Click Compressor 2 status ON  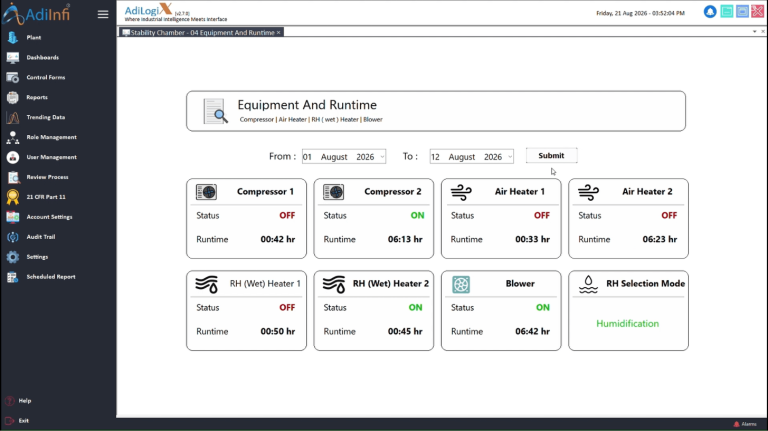pyautogui.click(x=417, y=216)
